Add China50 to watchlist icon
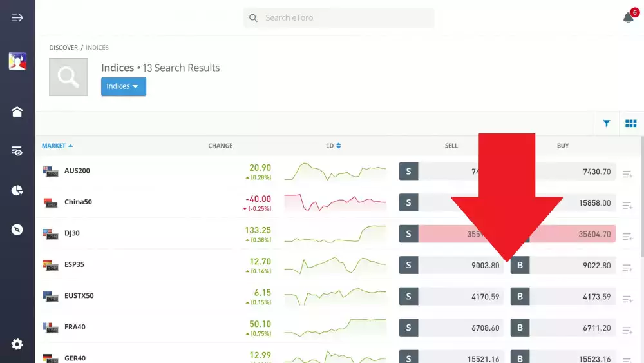This screenshot has width=644, height=363. click(x=627, y=205)
